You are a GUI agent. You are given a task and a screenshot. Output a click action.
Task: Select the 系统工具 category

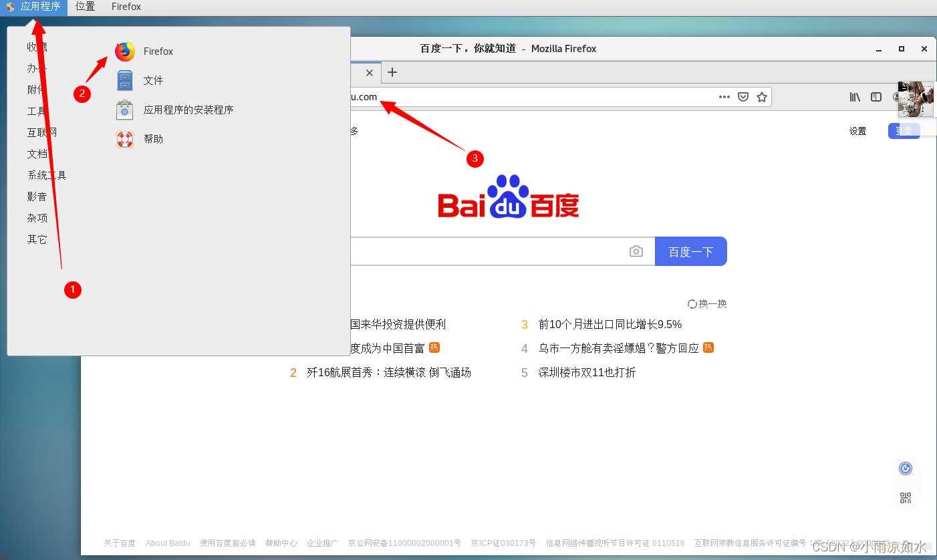point(47,175)
